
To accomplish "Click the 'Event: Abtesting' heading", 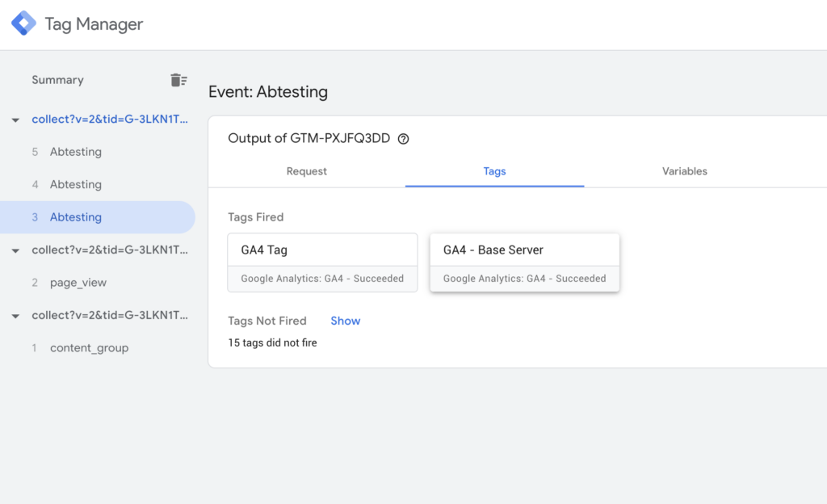I will click(268, 92).
